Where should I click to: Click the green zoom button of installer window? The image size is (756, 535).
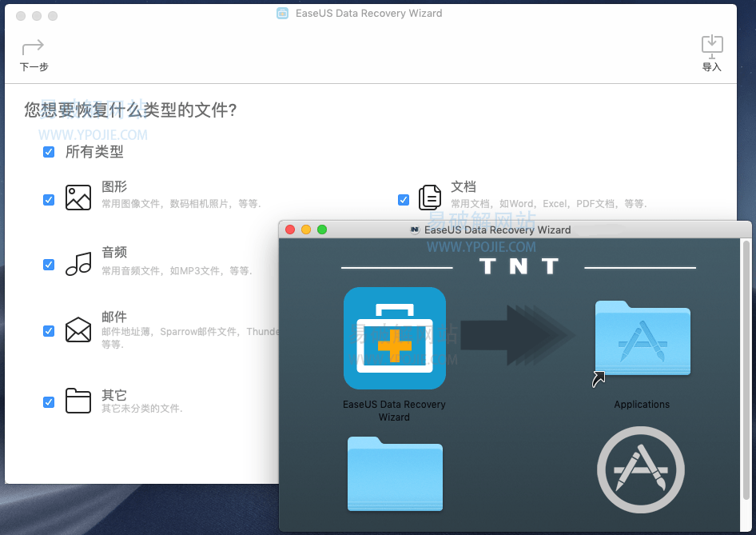(x=322, y=230)
